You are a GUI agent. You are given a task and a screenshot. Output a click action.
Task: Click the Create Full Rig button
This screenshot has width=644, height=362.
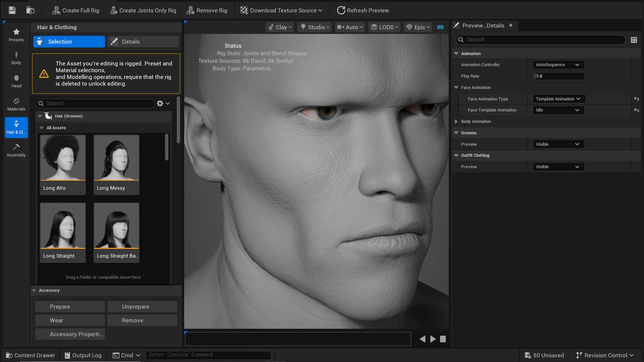[76, 10]
